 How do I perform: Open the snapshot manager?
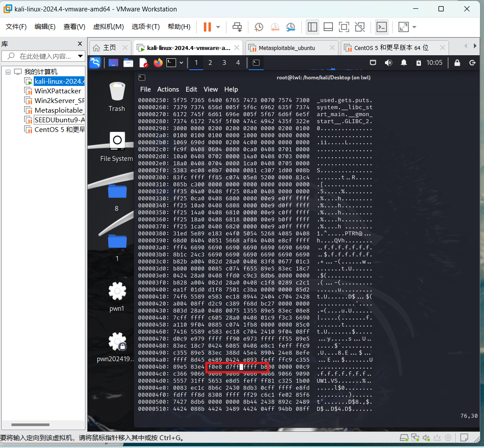[291, 27]
